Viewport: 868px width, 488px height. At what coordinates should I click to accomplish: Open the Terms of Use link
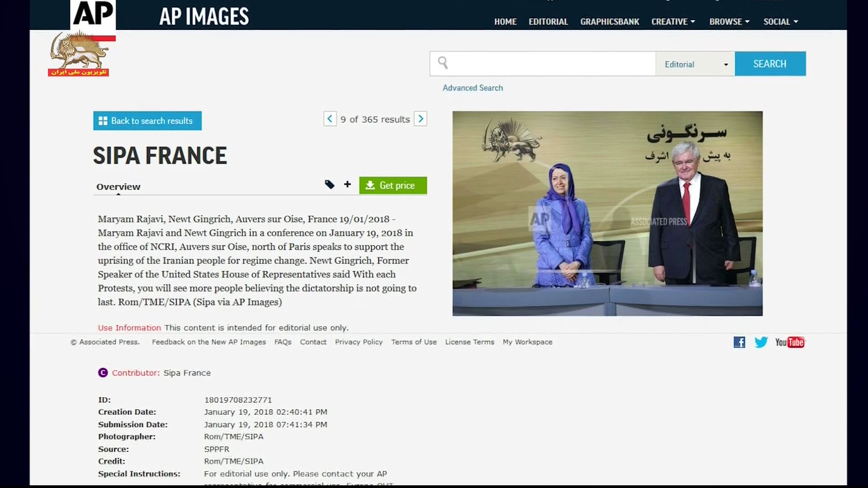(414, 342)
